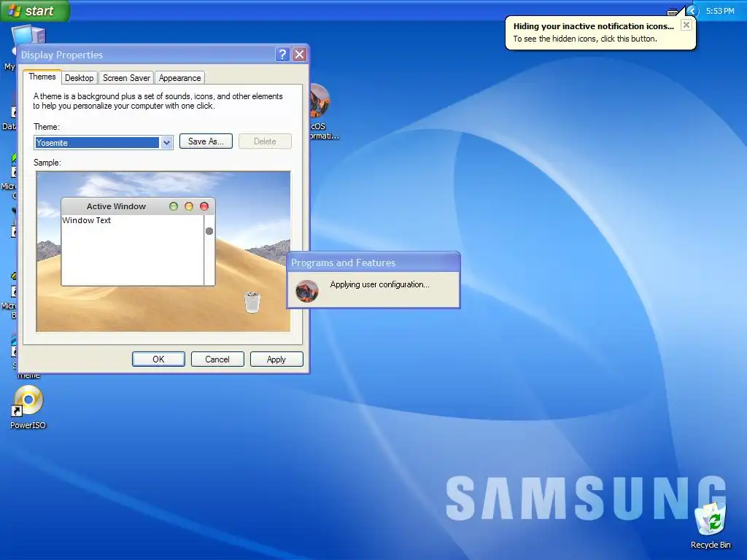Click the macOS desktop icon behind the dialog
Viewport: 747px width, 560px height.
(320, 101)
